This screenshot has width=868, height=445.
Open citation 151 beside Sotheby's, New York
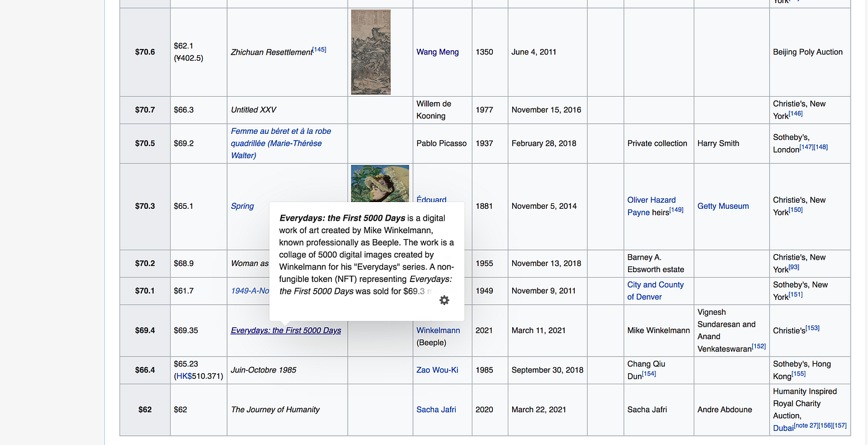(x=796, y=294)
